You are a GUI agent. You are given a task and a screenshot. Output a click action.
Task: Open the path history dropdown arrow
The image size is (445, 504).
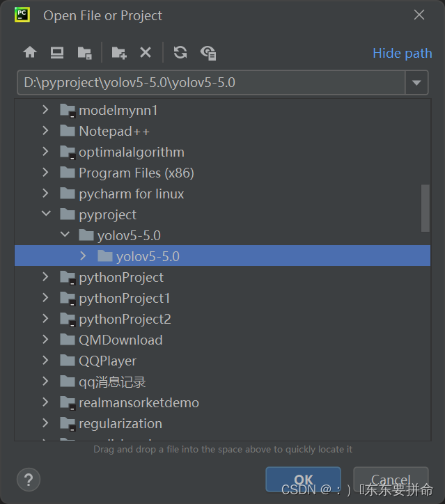[x=416, y=83]
